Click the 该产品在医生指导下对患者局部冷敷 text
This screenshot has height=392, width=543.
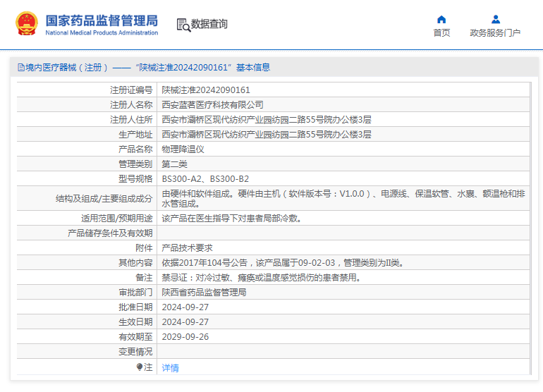point(231,219)
